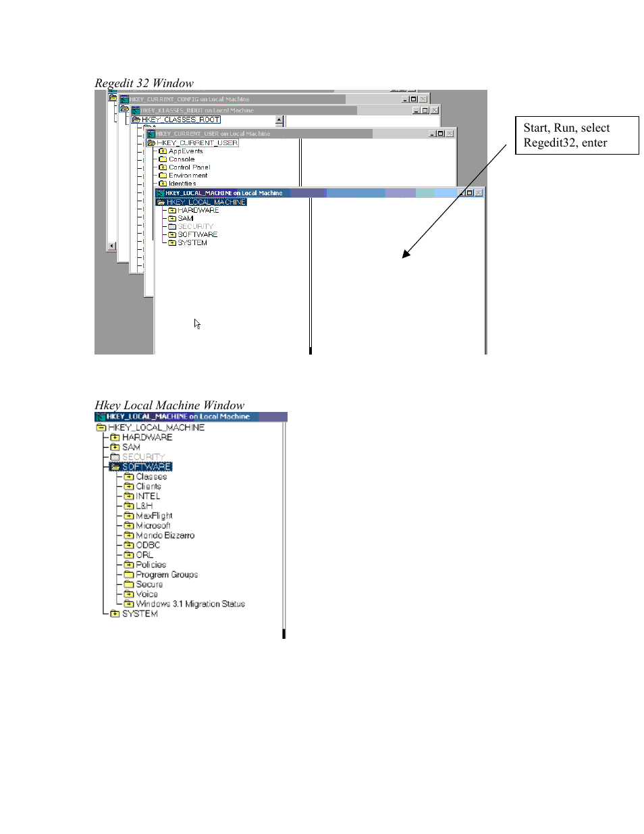Select the Voice registry key
The image size is (644, 834).
(146, 594)
